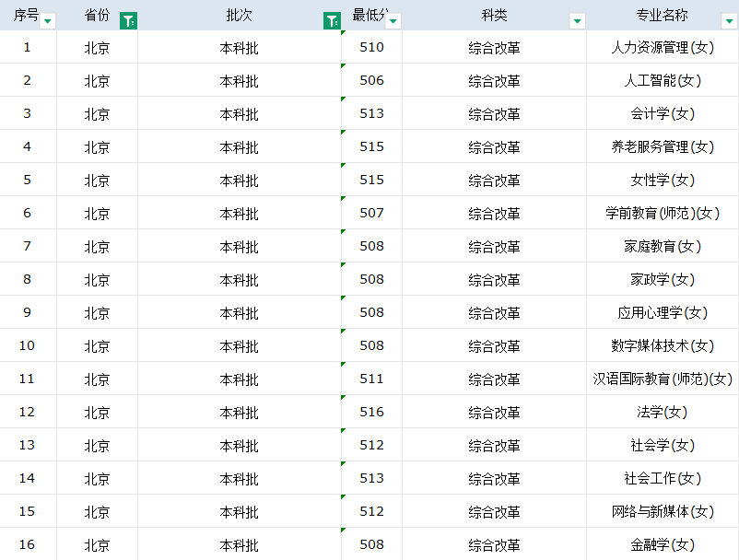This screenshot has width=739, height=560.
Task: Select score 508 in row 10
Action: click(372, 345)
